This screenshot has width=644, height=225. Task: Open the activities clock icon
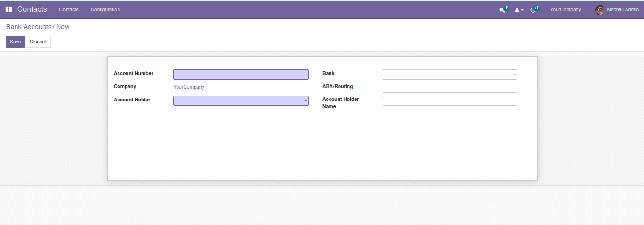click(534, 10)
